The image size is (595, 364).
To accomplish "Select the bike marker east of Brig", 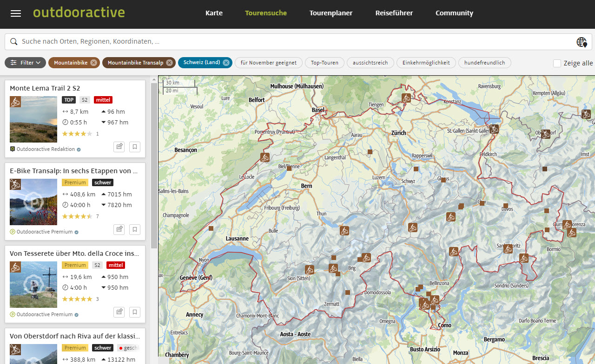I will click(366, 257).
